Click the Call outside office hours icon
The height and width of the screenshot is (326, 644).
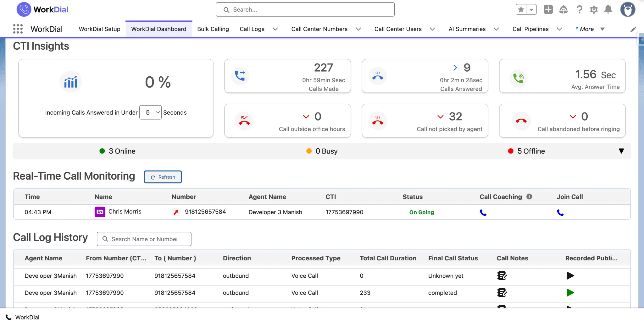pyautogui.click(x=244, y=121)
